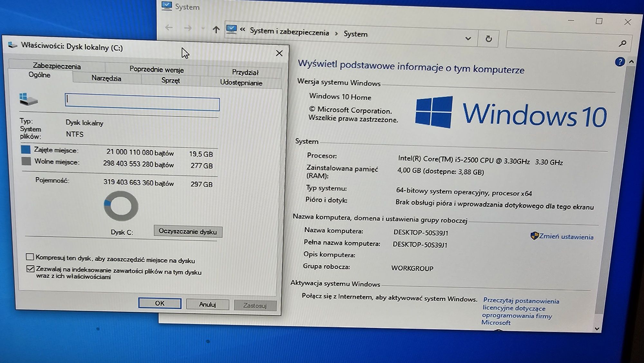Click 'Windows 10 Home' edition text

point(340,97)
